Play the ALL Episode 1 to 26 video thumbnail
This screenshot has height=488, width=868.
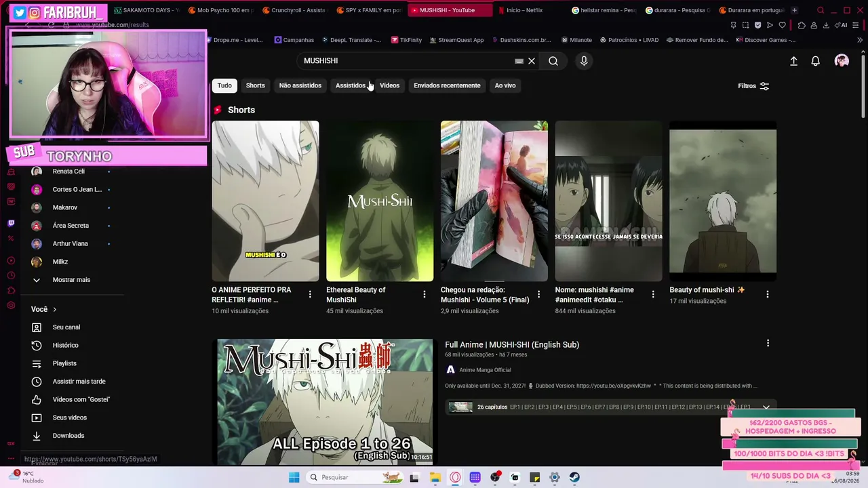point(325,401)
